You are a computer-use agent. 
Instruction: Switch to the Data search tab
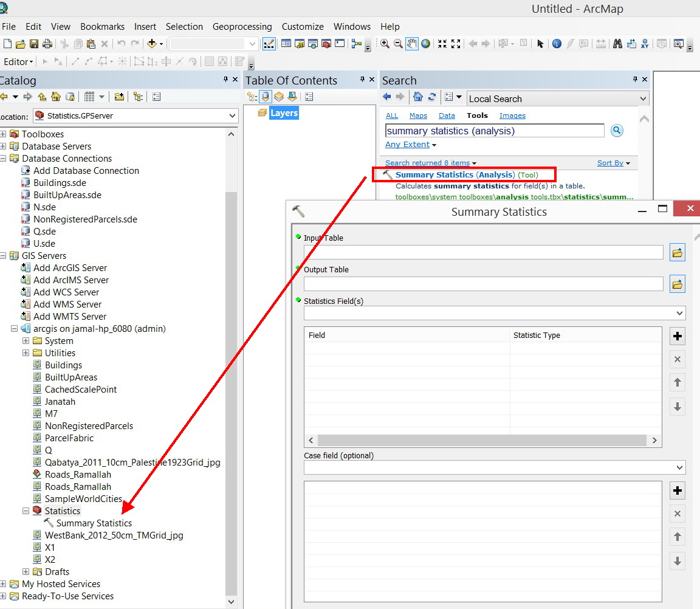pyautogui.click(x=447, y=115)
